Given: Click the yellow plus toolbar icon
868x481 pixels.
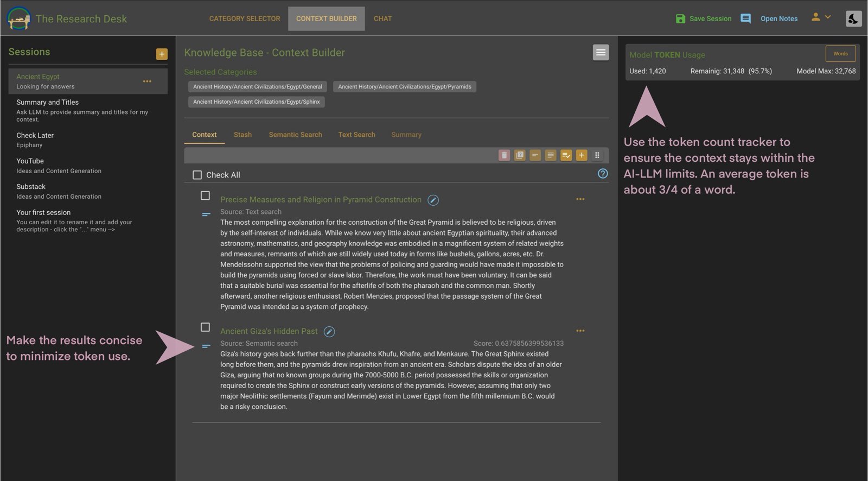Looking at the screenshot, I should coord(582,155).
